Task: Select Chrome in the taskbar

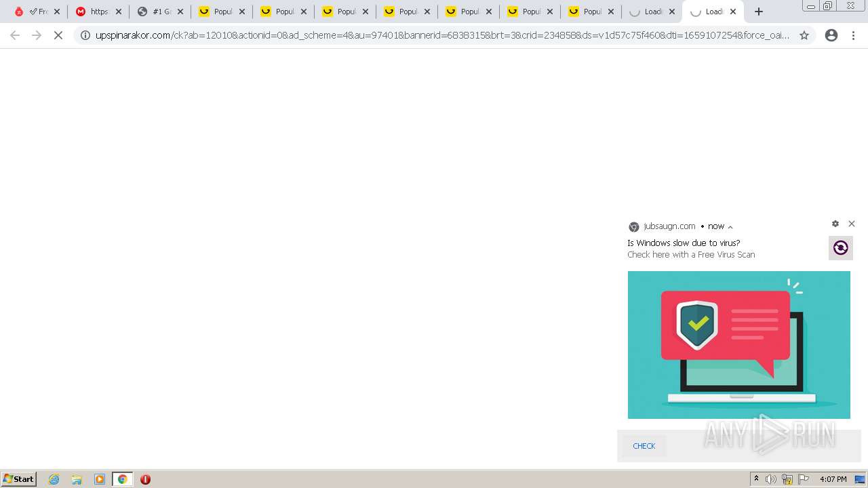Action: click(x=123, y=479)
